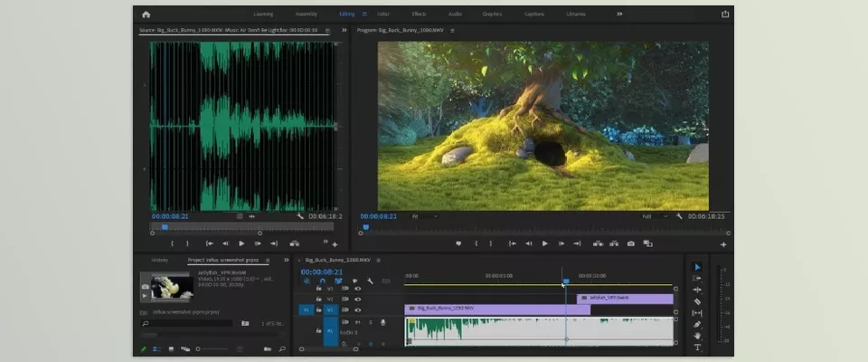Click New Bin icon in Project panel
This screenshot has width=868, height=362.
pyautogui.click(x=268, y=349)
